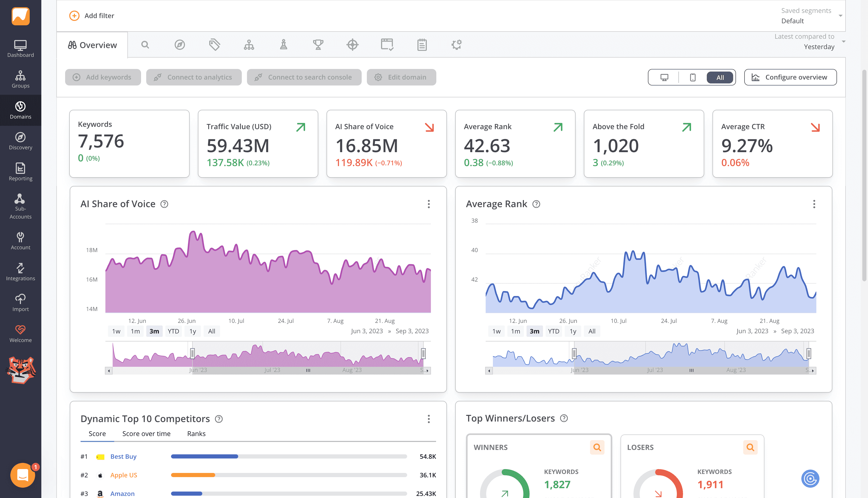Viewport: 868px width, 498px height.
Task: Click the help icon beside AI Share of Voice
Action: tap(164, 204)
